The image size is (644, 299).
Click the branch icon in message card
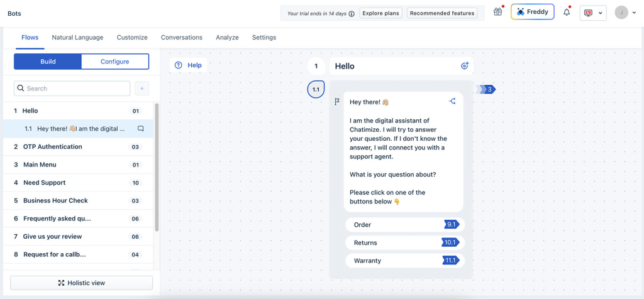click(452, 101)
